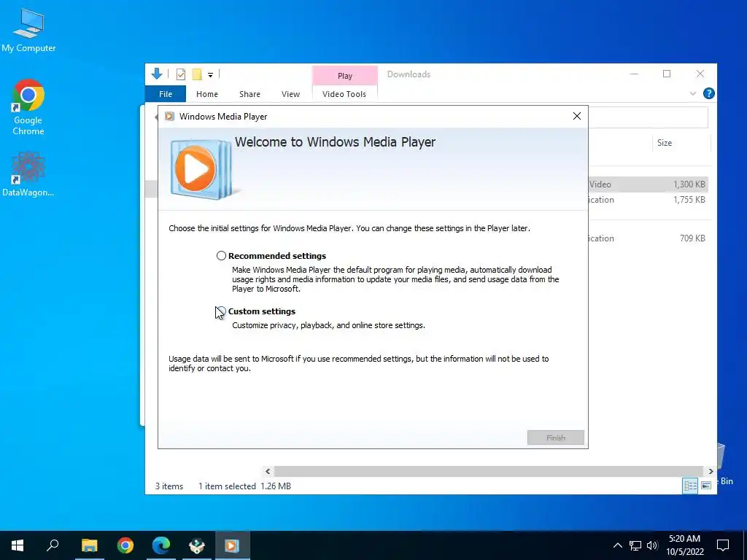The image size is (747, 560).
Task: Click the horizontal scrollbar track in Downloads
Action: [x=489, y=472]
